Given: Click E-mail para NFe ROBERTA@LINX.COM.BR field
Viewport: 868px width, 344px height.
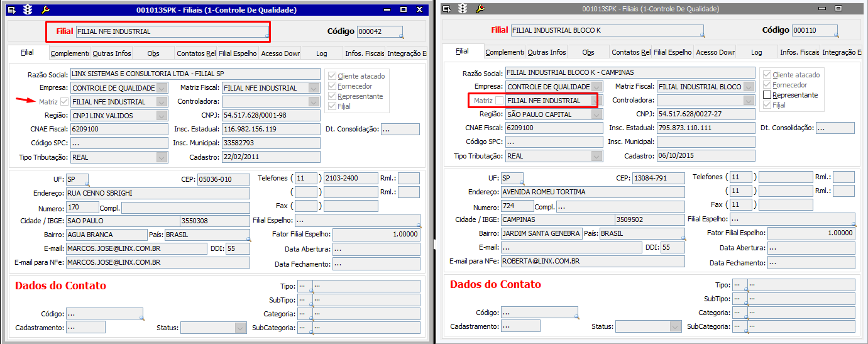Looking at the screenshot, I should point(593,261).
